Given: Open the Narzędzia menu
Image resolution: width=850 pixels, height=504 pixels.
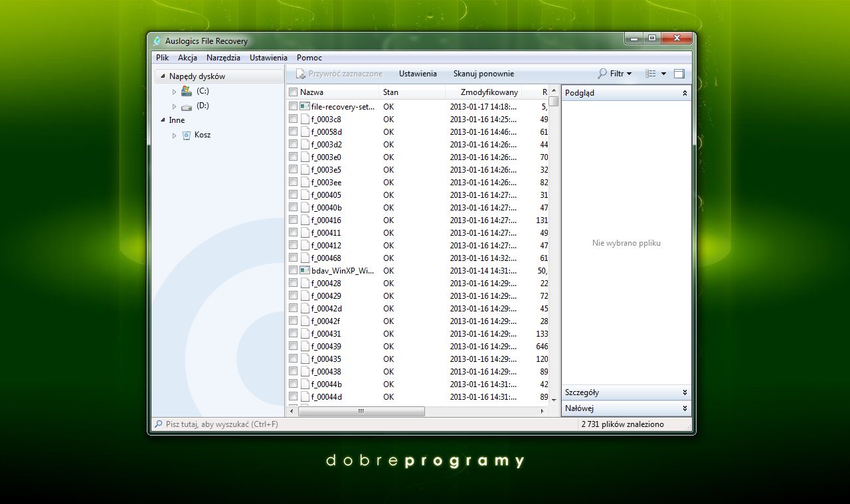Looking at the screenshot, I should point(223,58).
